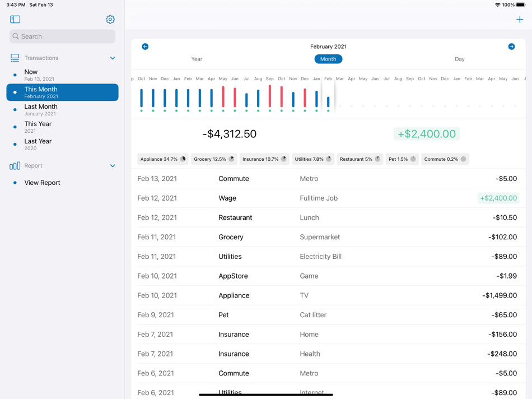532x399 pixels.
Task: Switch to the Year tab
Action: click(197, 59)
